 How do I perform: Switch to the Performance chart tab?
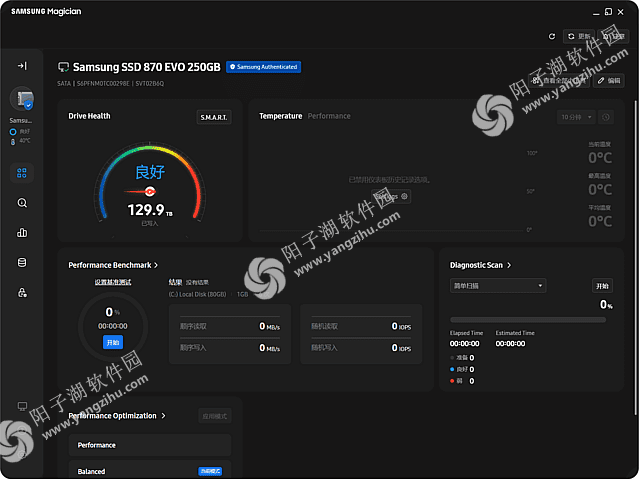329,116
